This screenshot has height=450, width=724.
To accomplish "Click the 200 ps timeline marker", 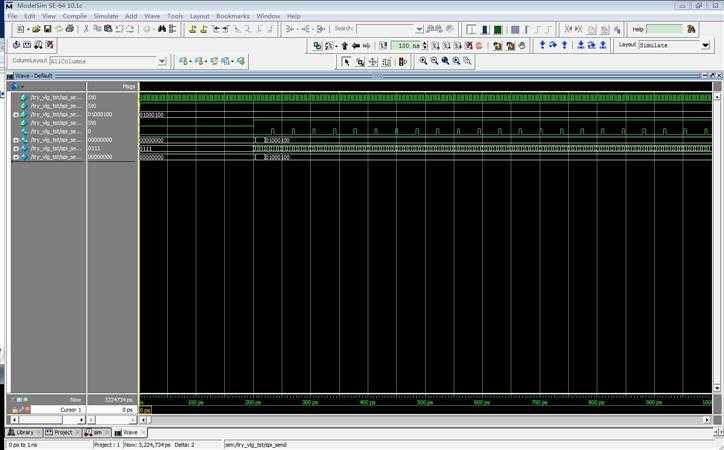I will (x=253, y=402).
